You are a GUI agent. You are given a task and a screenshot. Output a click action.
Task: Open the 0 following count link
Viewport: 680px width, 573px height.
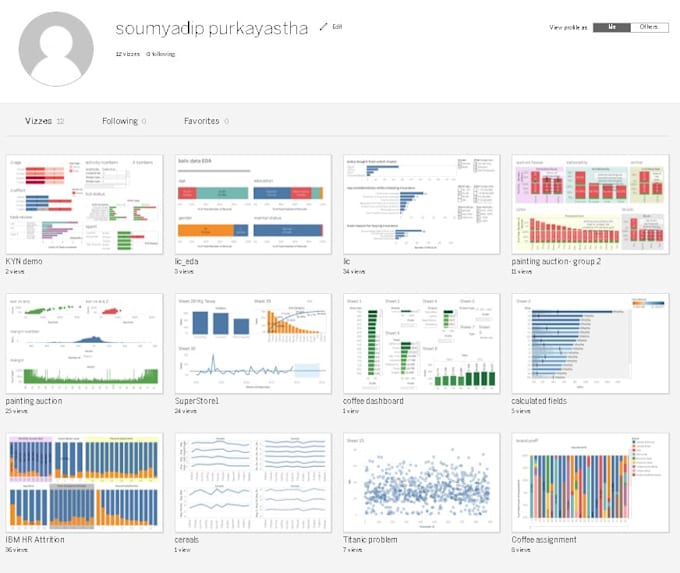[160, 54]
